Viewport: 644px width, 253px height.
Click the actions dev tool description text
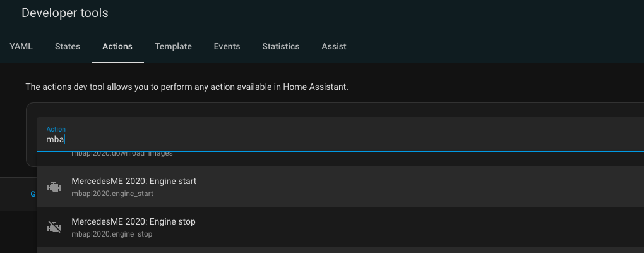tap(187, 87)
